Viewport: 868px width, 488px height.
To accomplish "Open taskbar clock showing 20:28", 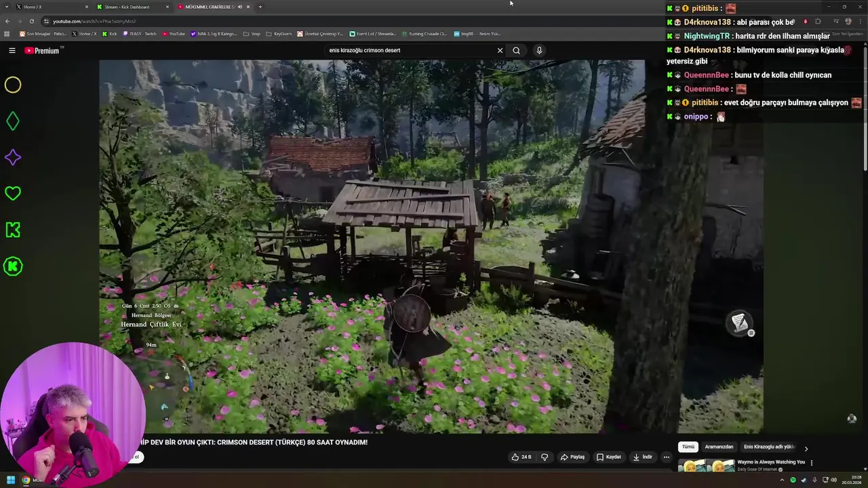I will tap(852, 480).
